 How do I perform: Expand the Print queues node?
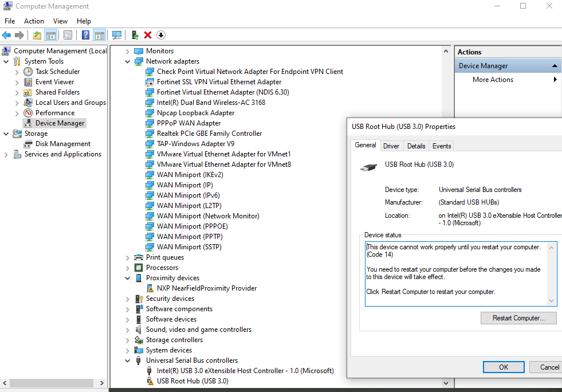coord(127,257)
